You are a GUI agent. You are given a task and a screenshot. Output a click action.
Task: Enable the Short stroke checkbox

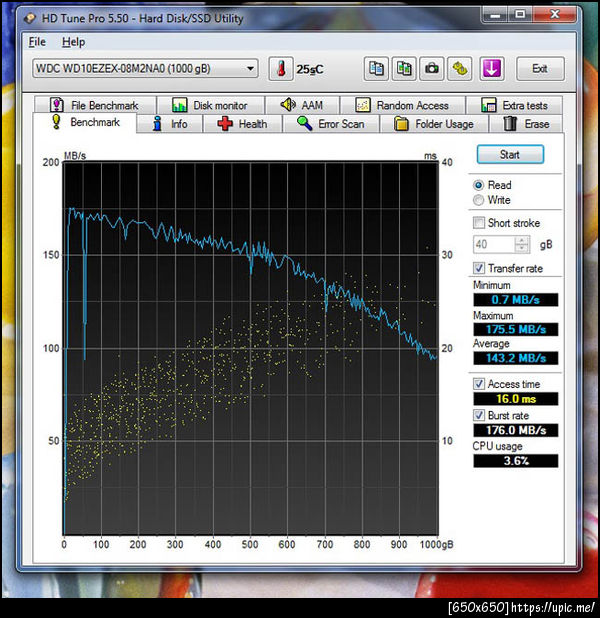[x=479, y=223]
